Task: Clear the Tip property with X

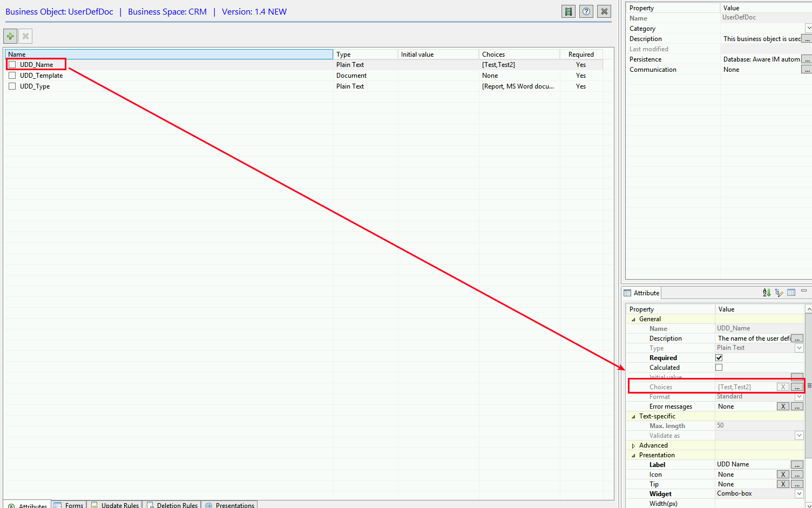Action: (x=783, y=484)
